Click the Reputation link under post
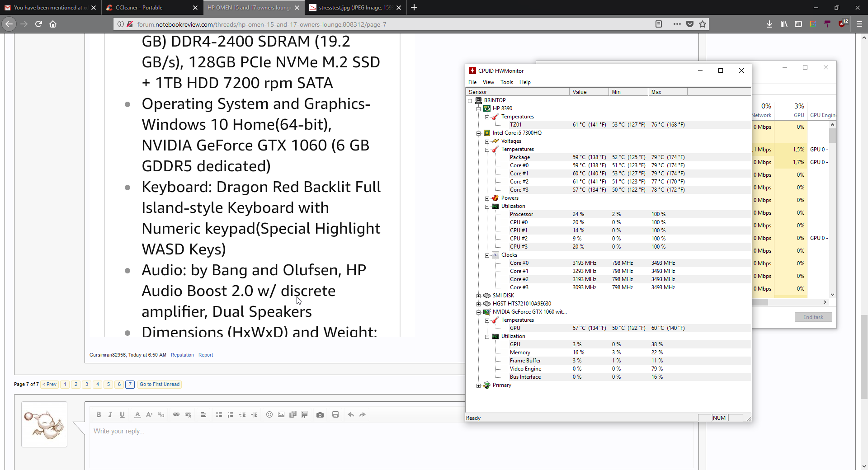Image resolution: width=868 pixels, height=470 pixels. point(182,355)
